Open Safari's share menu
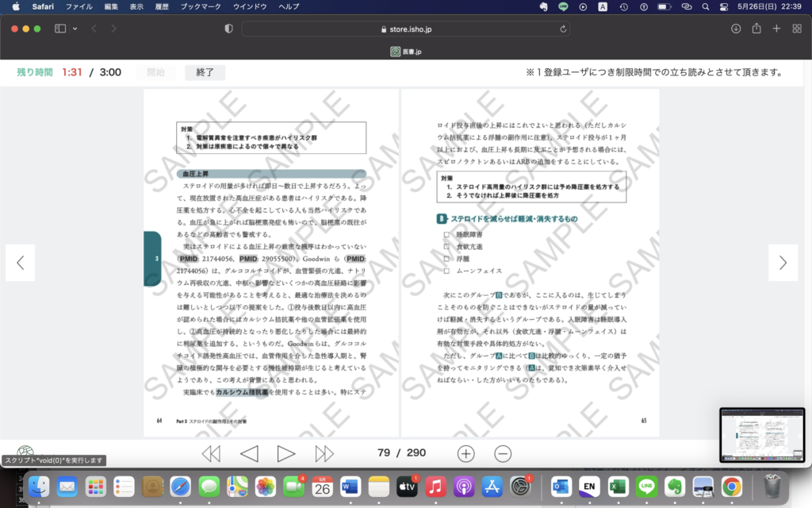Image resolution: width=812 pixels, height=508 pixels. [x=756, y=29]
